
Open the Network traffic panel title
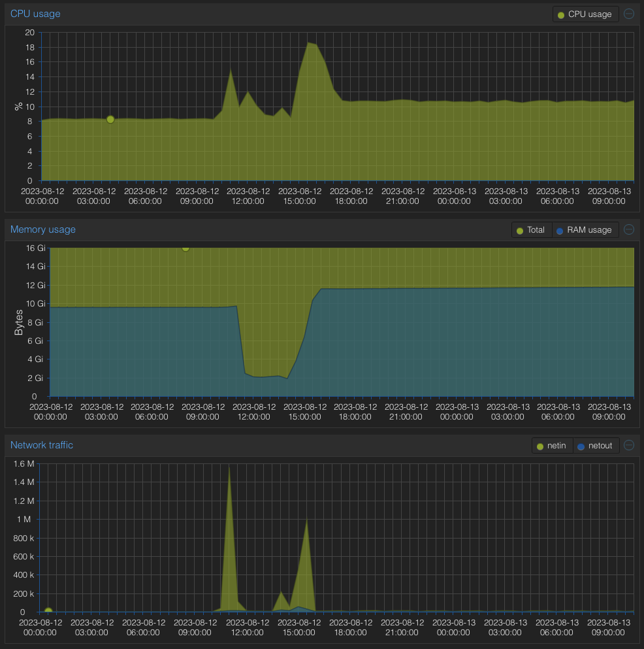click(42, 445)
